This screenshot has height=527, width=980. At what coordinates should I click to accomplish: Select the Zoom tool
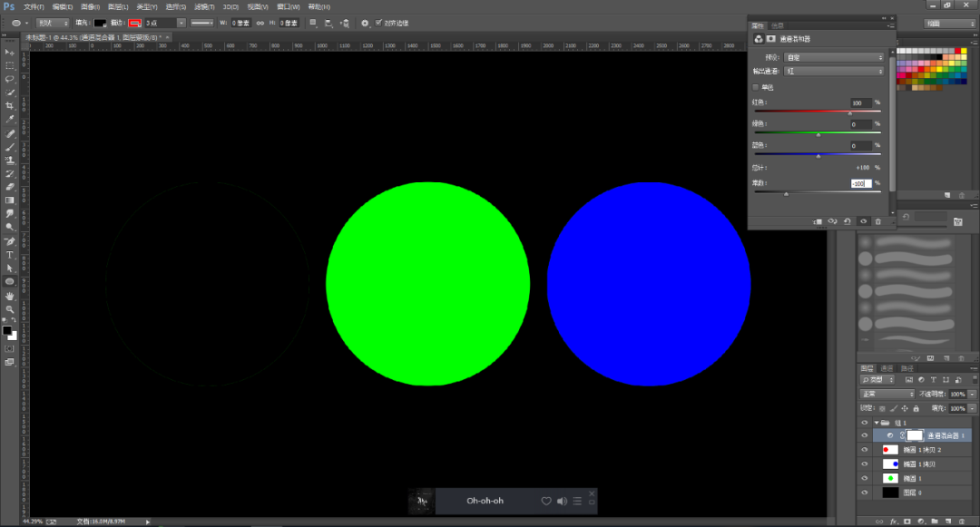[x=9, y=309]
